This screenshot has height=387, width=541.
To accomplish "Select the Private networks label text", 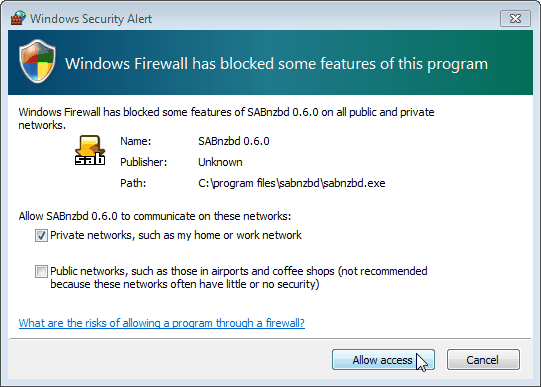I will tap(176, 235).
